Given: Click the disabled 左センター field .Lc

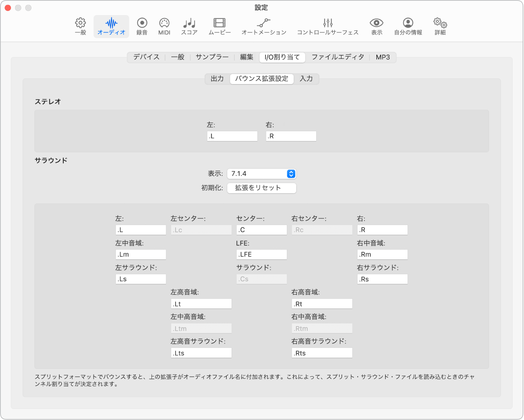Looking at the screenshot, I should [x=201, y=230].
